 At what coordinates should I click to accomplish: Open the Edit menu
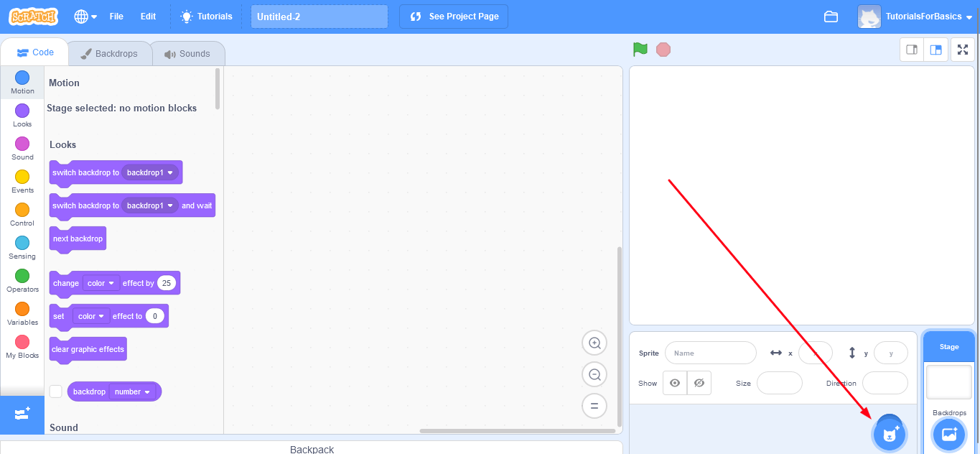tap(148, 17)
